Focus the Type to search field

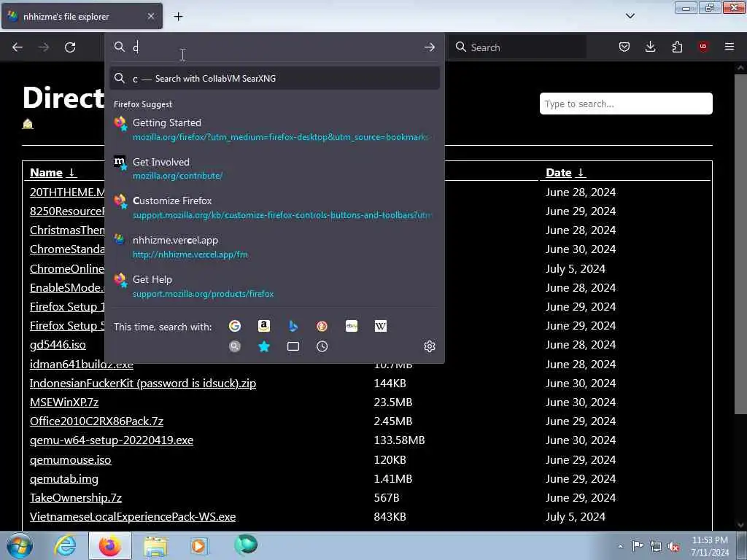626,104
